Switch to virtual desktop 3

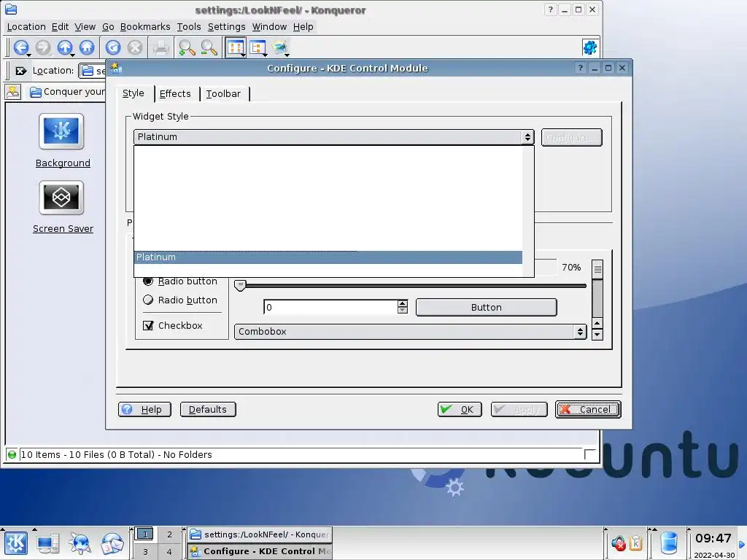coord(145,552)
